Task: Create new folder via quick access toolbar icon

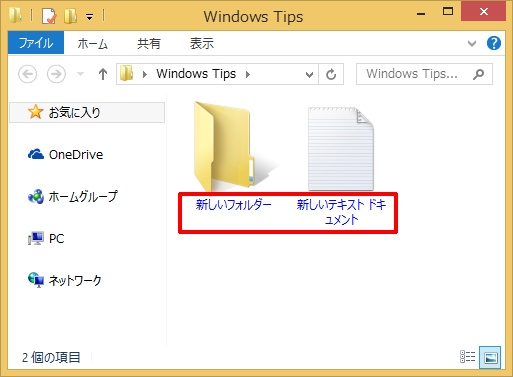Action: pyautogui.click(x=70, y=16)
